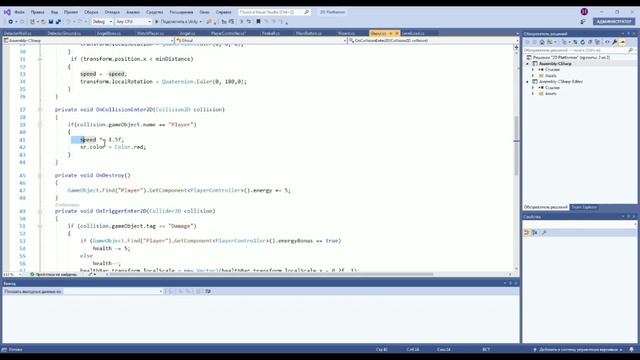The height and width of the screenshot is (360, 640).
Task: Click the bookmark toolbar icon
Action: click(x=258, y=22)
